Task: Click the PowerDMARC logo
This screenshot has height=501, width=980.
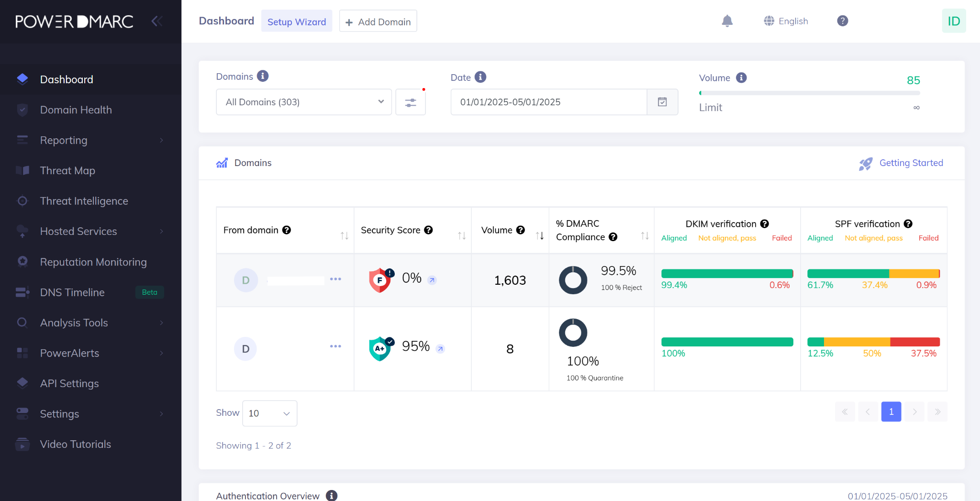Action: pos(74,22)
